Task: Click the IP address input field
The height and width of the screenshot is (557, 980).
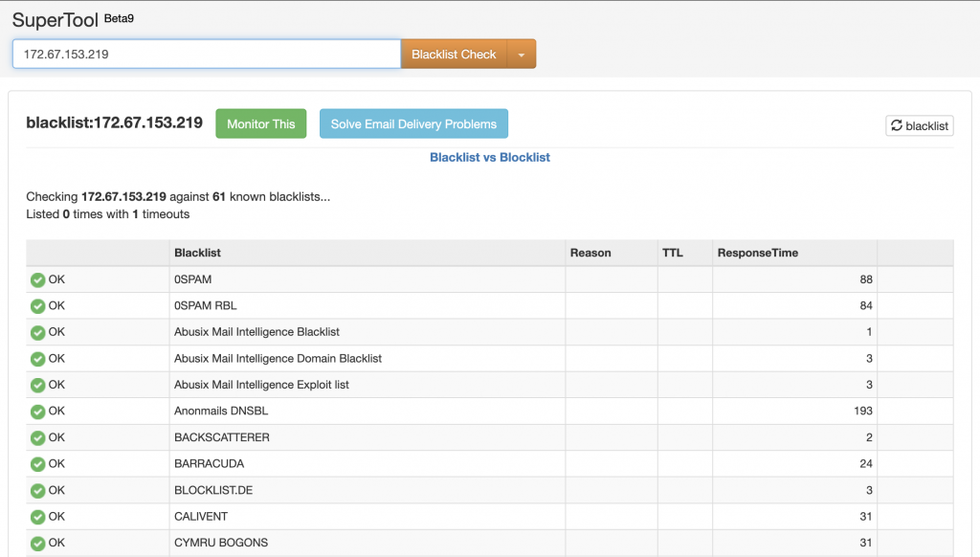Action: coord(207,55)
